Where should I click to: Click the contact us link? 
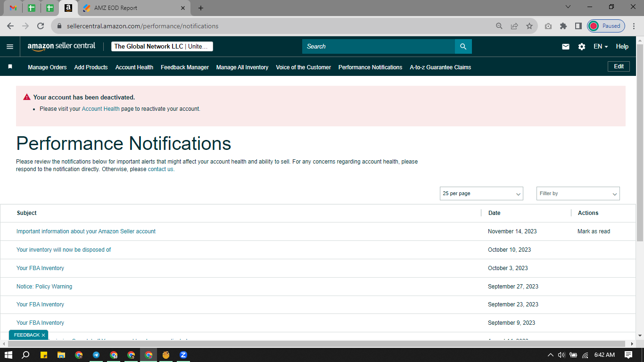[x=160, y=169]
